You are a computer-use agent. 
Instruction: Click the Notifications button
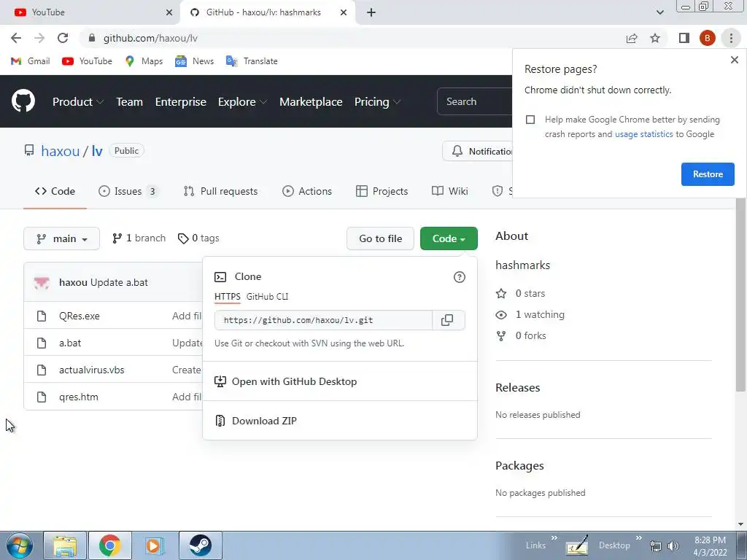pos(477,152)
